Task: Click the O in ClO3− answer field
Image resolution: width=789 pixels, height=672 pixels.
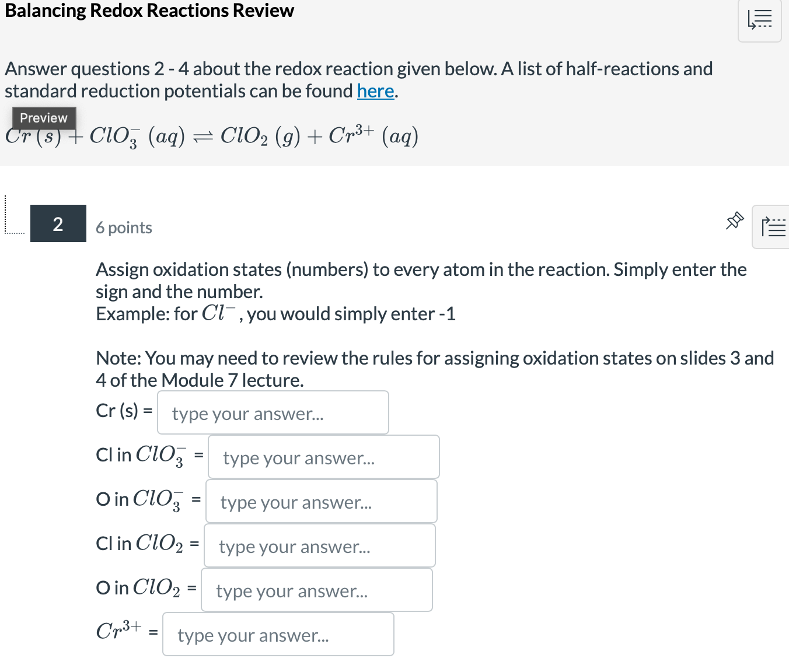Action: coord(322,501)
